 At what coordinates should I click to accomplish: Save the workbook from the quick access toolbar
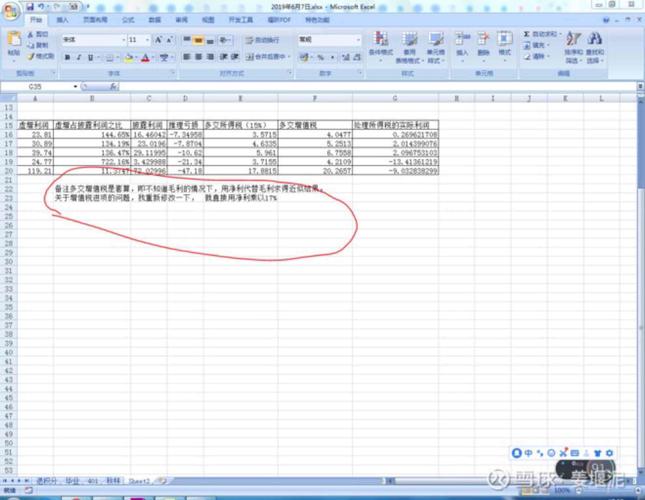point(30,6)
